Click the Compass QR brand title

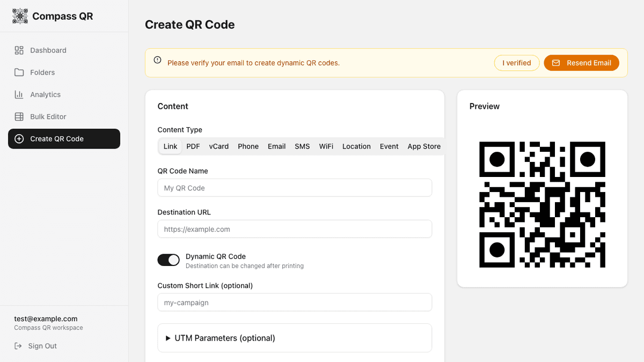[63, 16]
